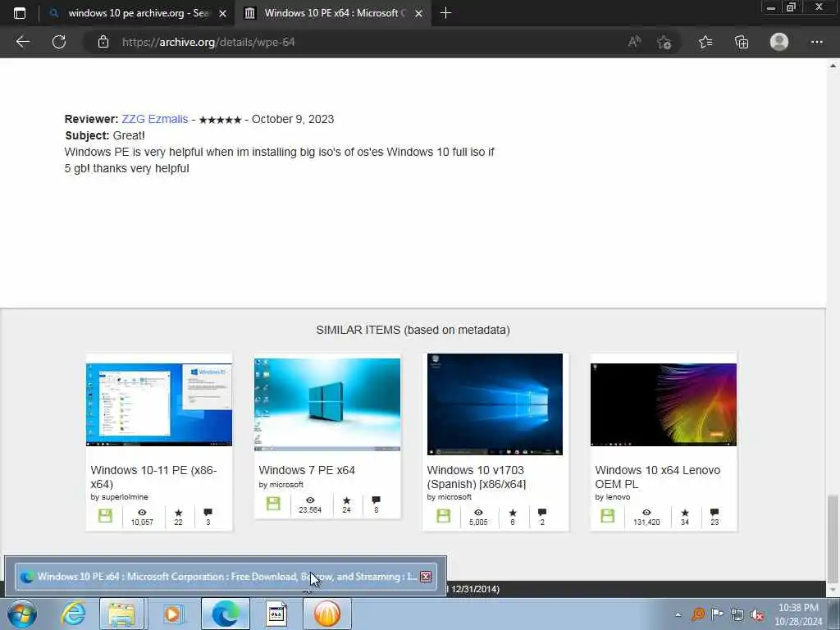Click software floppy icon on Windows 10-11 PE card
The width and height of the screenshot is (840, 630).
pos(105,516)
